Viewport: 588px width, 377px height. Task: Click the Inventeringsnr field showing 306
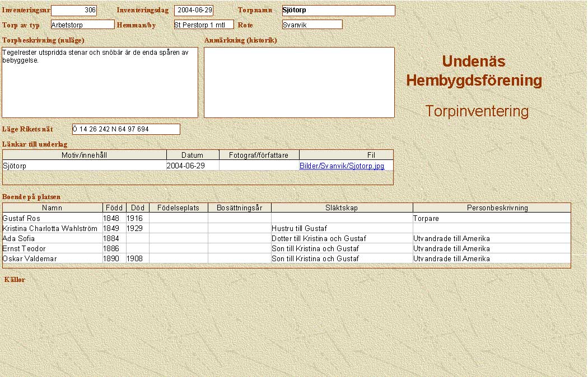pos(74,11)
